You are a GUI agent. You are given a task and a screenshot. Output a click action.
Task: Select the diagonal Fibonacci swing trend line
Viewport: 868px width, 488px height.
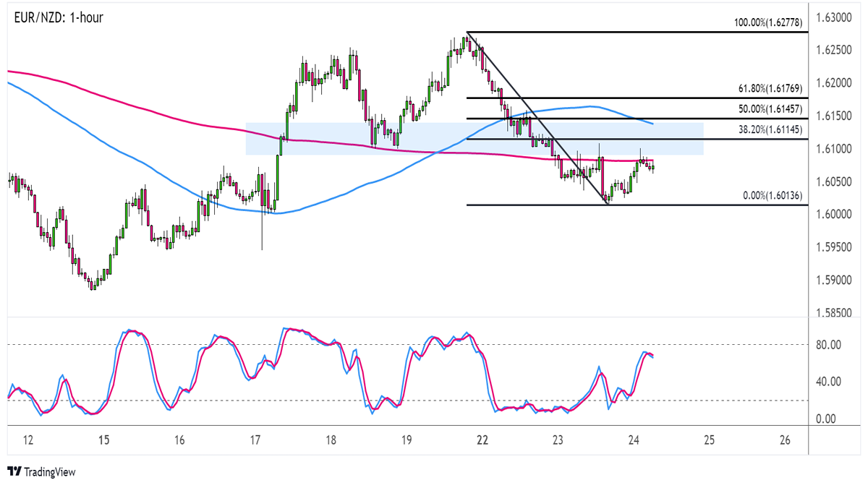(x=537, y=118)
